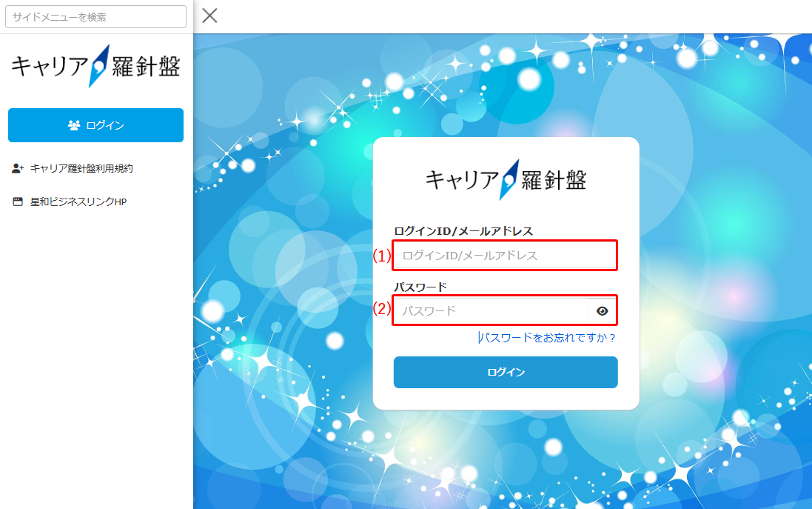Viewport: 812px width, 509px height.
Task: Focus the ログインID/メールアドレス input field
Action: [x=505, y=255]
